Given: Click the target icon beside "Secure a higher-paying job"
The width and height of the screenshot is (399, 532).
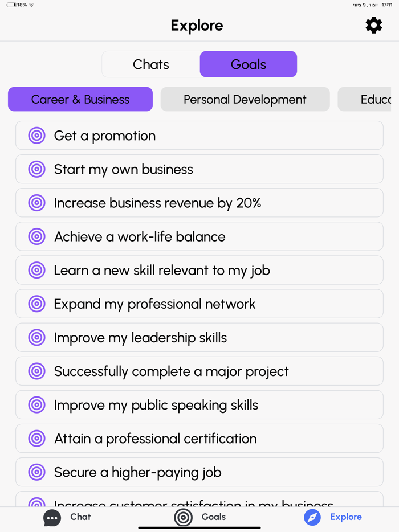Looking at the screenshot, I should pos(36,472).
